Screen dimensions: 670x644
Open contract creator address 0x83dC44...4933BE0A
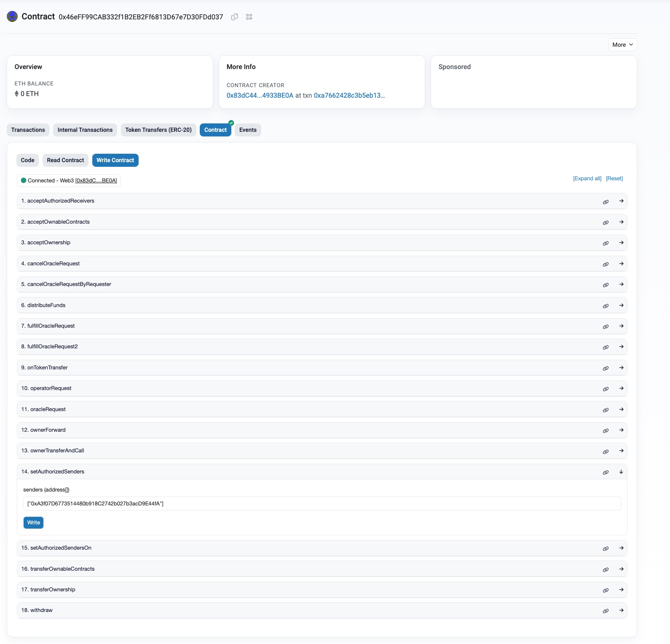coord(260,96)
